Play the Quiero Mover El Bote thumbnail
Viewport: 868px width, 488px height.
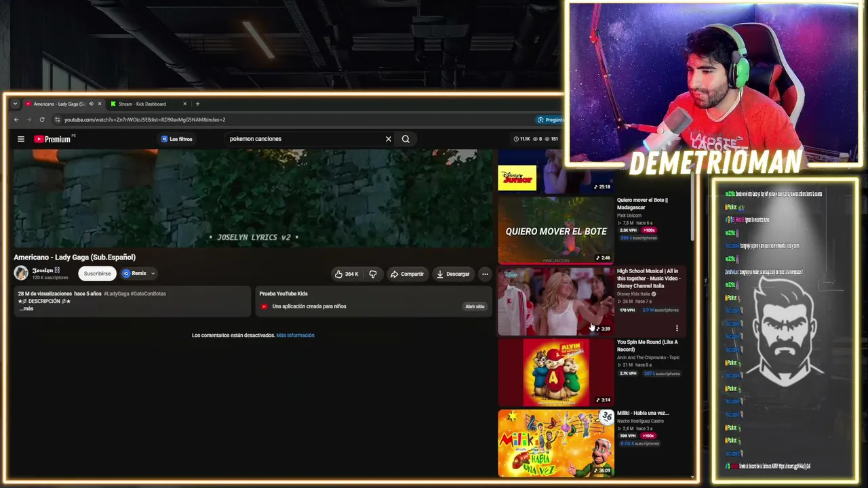tap(556, 230)
